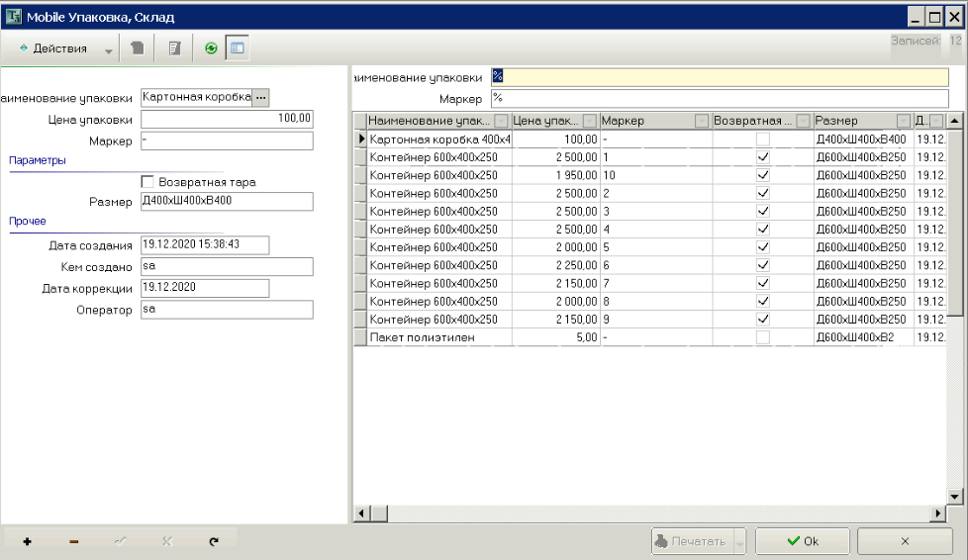The image size is (968, 560).
Task: Click the Оператор field
Action: [227, 310]
